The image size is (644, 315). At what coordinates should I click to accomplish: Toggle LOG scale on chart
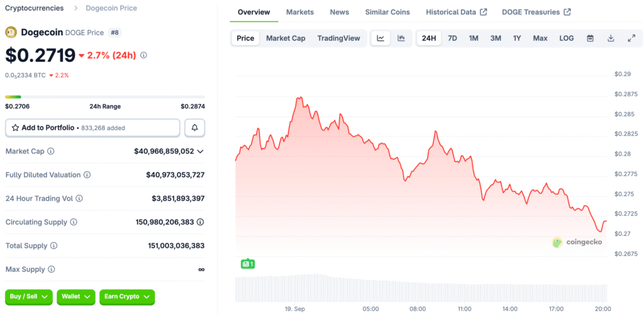[567, 38]
